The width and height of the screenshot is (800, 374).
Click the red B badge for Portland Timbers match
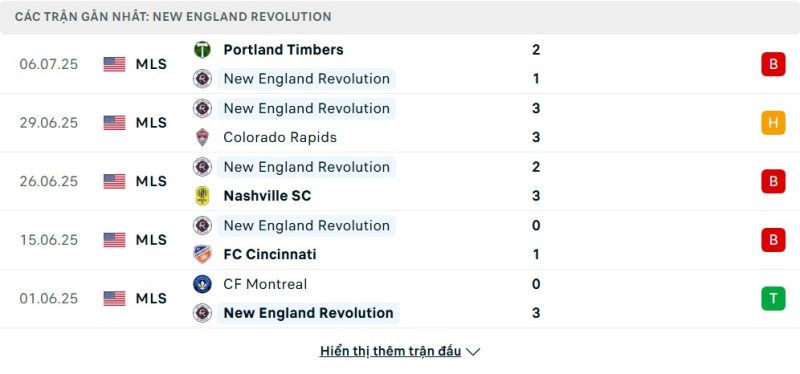[773, 64]
